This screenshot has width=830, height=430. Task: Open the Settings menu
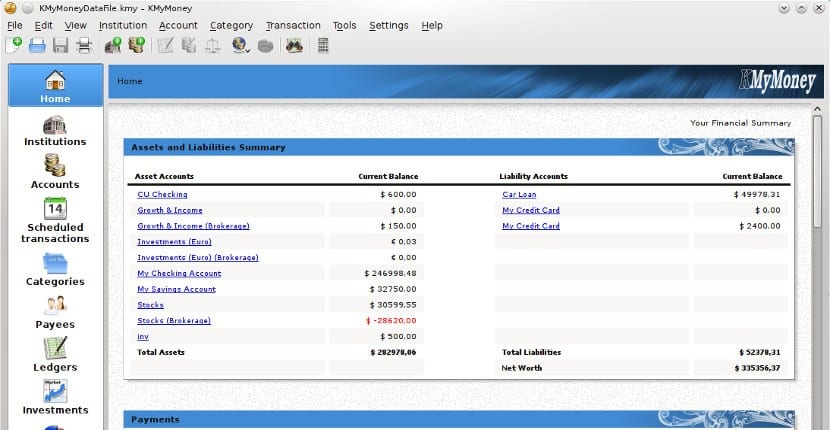tap(389, 25)
